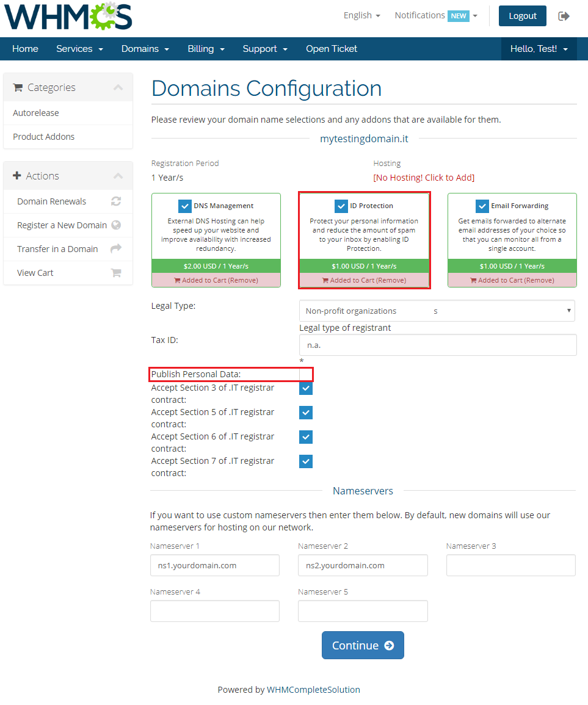Screen dimensions: 588x705
Task: Click the shopping cart icon in Categories header
Action: [x=18, y=88]
